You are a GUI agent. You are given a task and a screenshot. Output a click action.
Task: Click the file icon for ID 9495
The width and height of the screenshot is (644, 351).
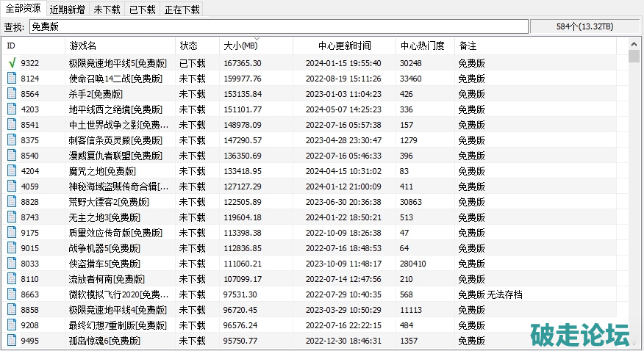[x=12, y=341]
